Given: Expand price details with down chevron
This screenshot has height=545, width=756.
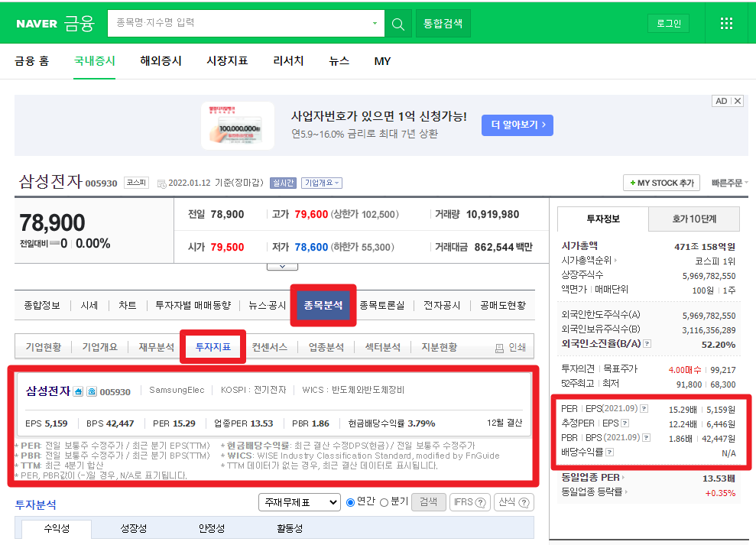Looking at the screenshot, I should tap(283, 266).
